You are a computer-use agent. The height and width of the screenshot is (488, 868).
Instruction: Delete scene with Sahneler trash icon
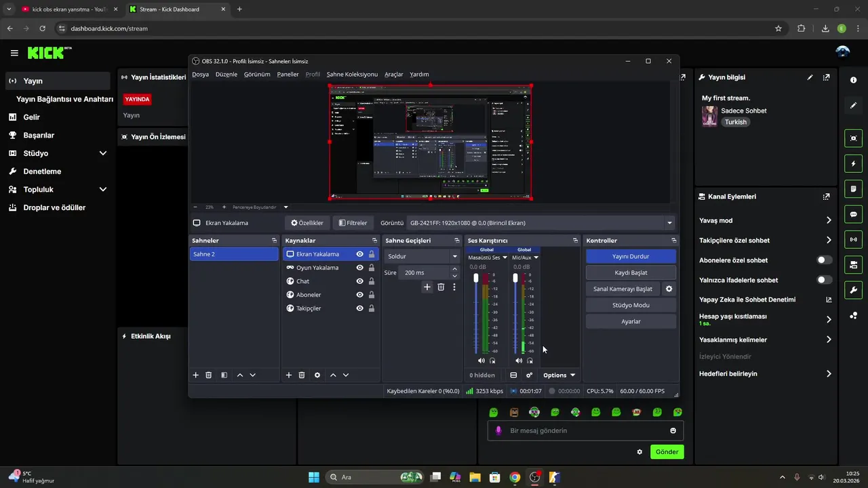209,375
